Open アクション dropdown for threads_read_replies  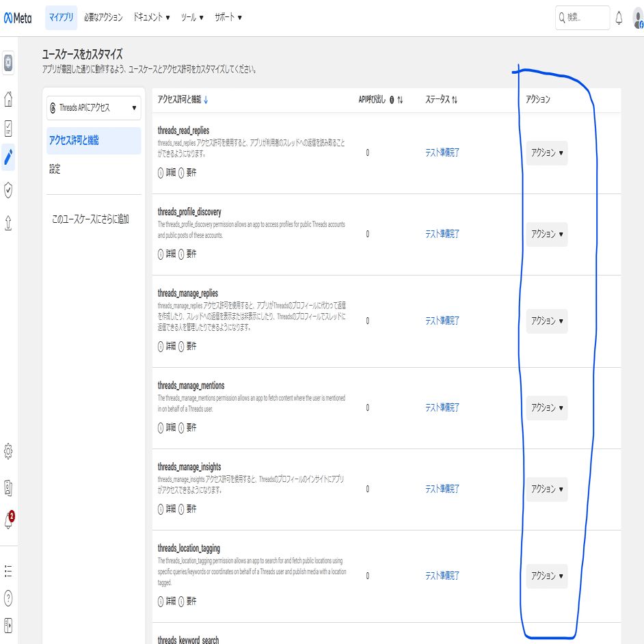coord(547,153)
